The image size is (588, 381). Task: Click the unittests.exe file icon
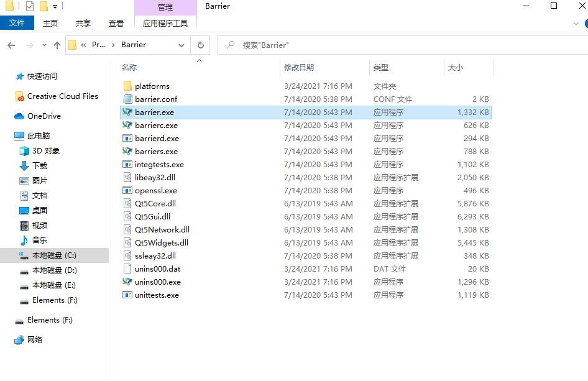pos(127,295)
